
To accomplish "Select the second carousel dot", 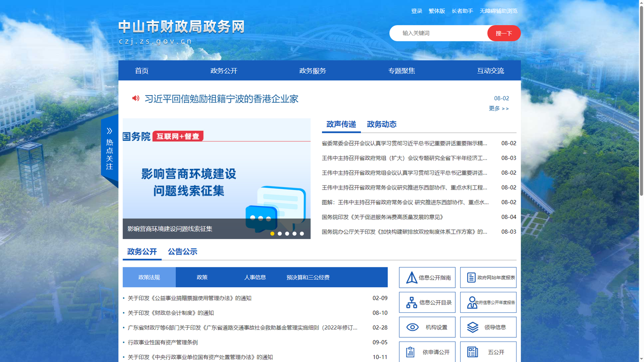I will [x=280, y=234].
